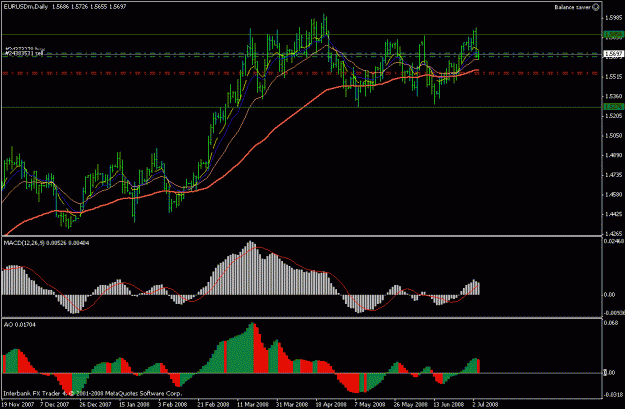Viewport: 625px width, 409px height.
Task: Click the '15 Jan 2008' date label
Action: click(x=134, y=404)
